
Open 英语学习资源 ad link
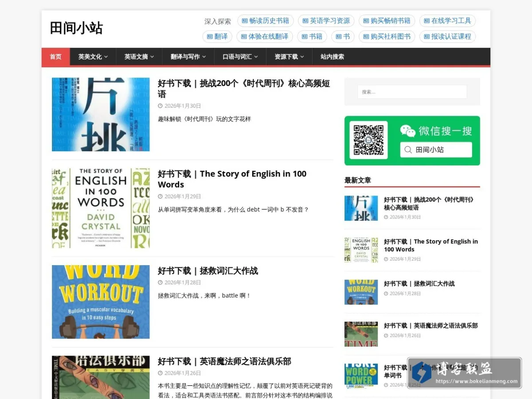pyautogui.click(x=326, y=21)
